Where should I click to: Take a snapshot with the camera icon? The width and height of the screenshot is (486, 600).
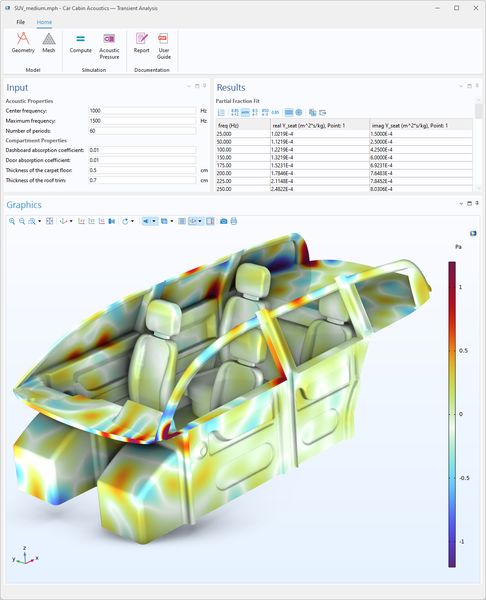click(x=223, y=221)
